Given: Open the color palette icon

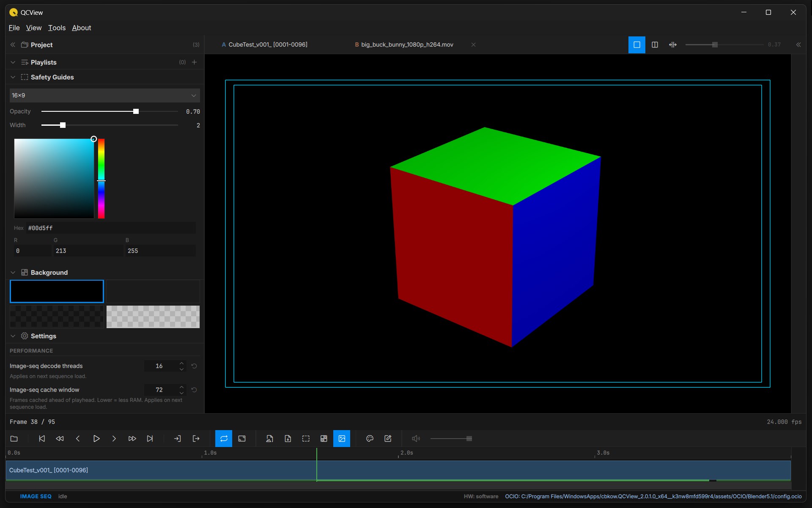Looking at the screenshot, I should pos(370,439).
